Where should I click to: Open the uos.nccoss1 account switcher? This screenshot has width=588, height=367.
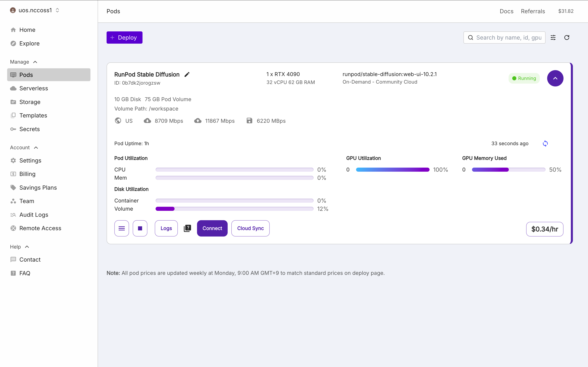35,10
